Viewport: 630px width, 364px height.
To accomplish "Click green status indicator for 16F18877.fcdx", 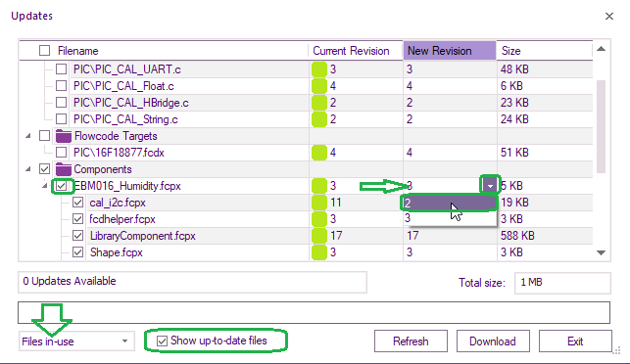I will point(319,153).
